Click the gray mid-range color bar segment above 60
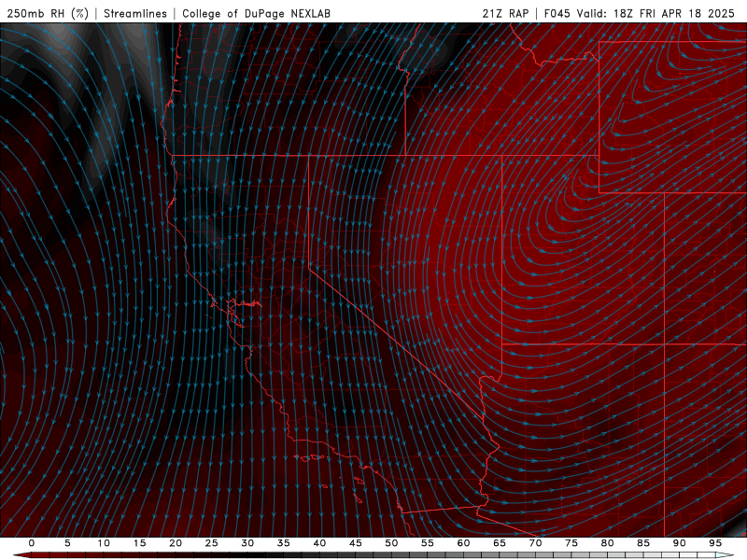Screen dimensions: 747x560 point(472,555)
